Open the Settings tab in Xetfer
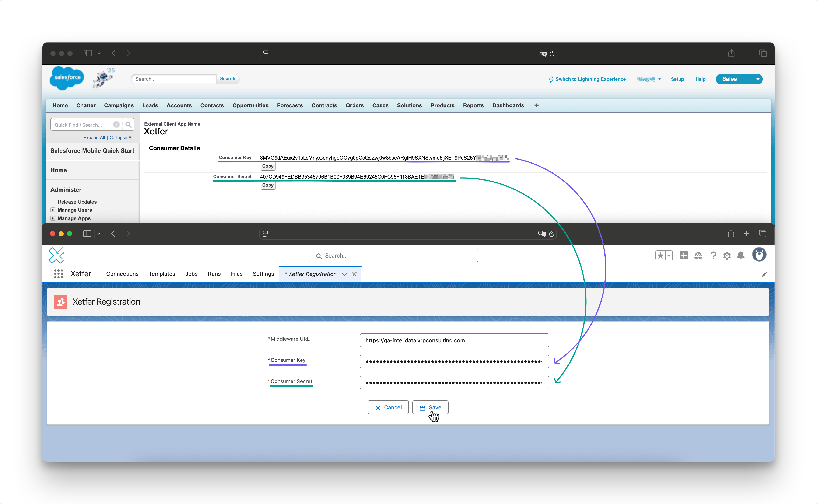The width and height of the screenshot is (817, 504). click(263, 274)
